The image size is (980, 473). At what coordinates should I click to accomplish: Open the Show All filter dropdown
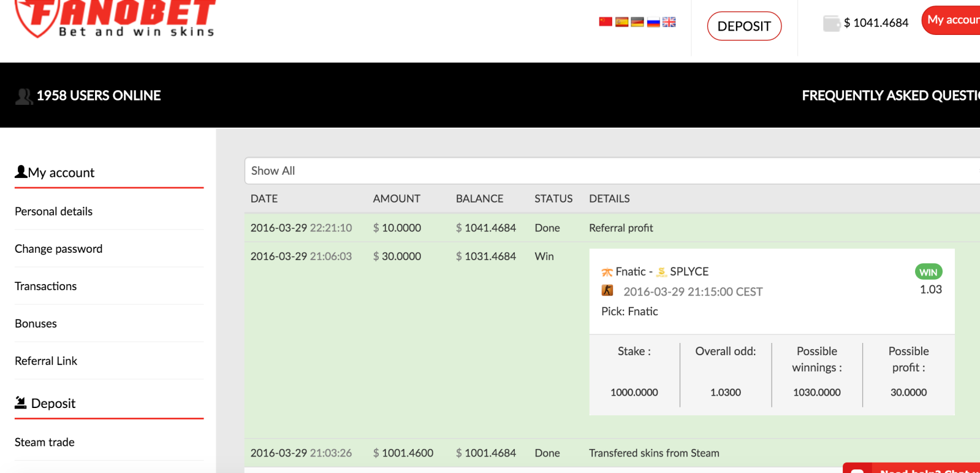[x=612, y=171]
